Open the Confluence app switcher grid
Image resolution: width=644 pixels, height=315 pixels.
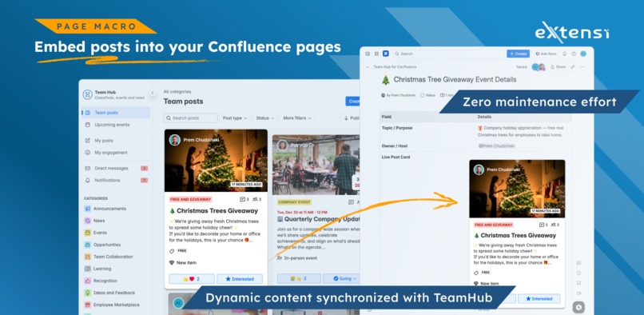[x=376, y=54]
